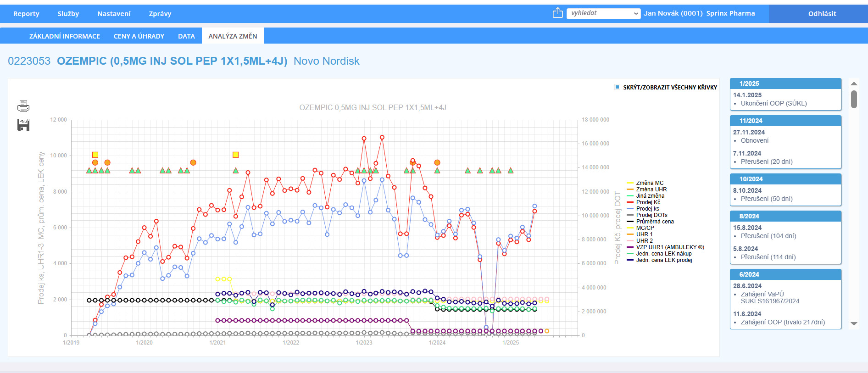Click the 28.6.2024 date entry
Image resolution: width=868 pixels, height=373 pixels.
747,286
